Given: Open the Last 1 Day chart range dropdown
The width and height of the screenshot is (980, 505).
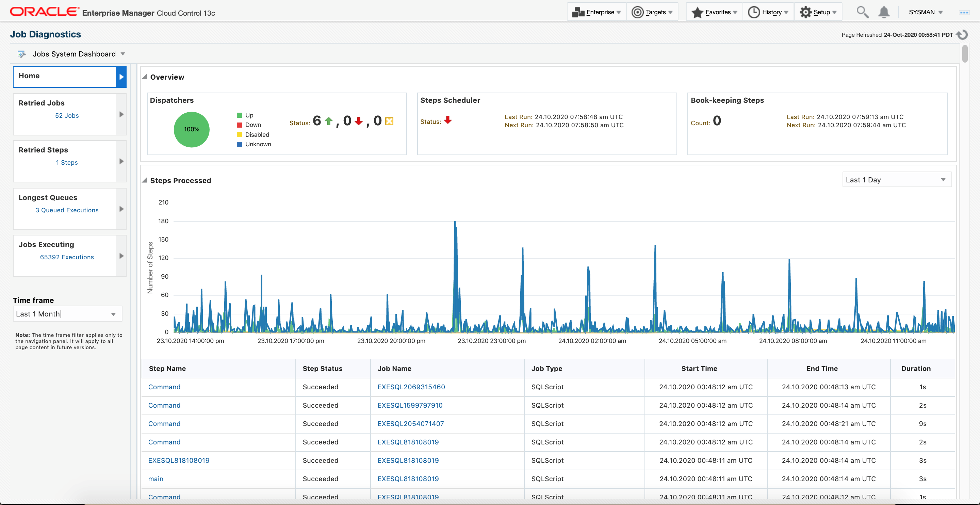Looking at the screenshot, I should (897, 180).
